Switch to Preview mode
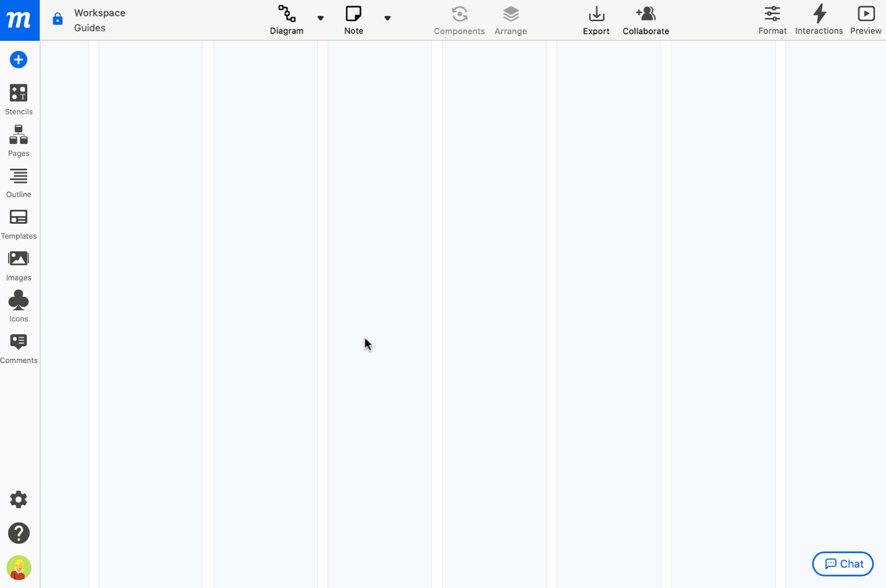This screenshot has height=588, width=886. [866, 19]
